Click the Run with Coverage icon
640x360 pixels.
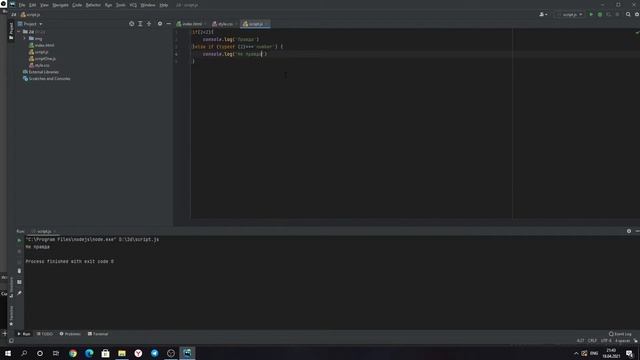pos(609,15)
